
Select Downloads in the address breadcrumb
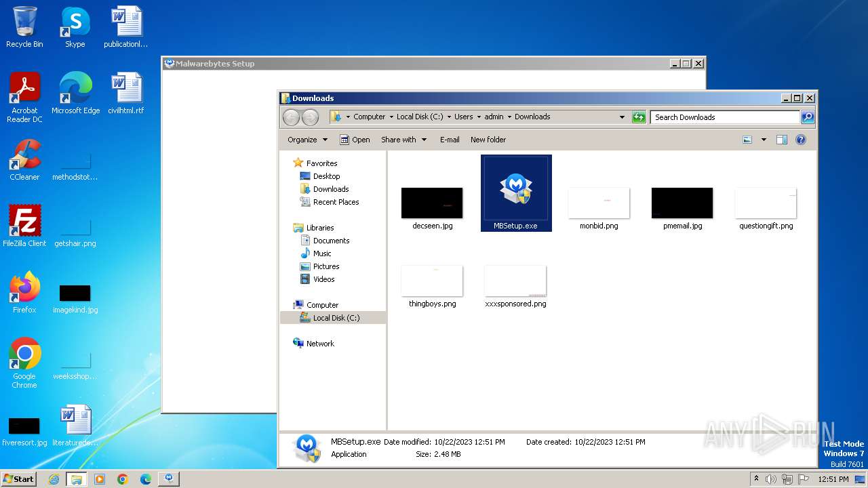532,117
